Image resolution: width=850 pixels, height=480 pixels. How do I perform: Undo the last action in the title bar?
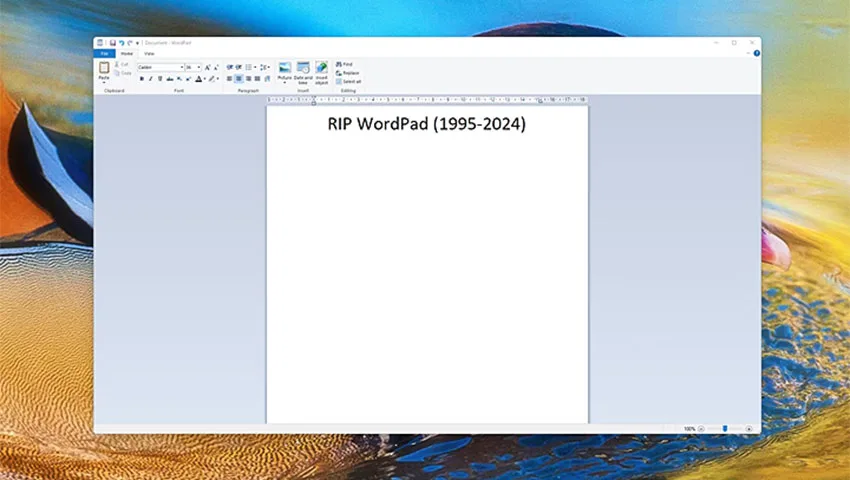coord(121,43)
